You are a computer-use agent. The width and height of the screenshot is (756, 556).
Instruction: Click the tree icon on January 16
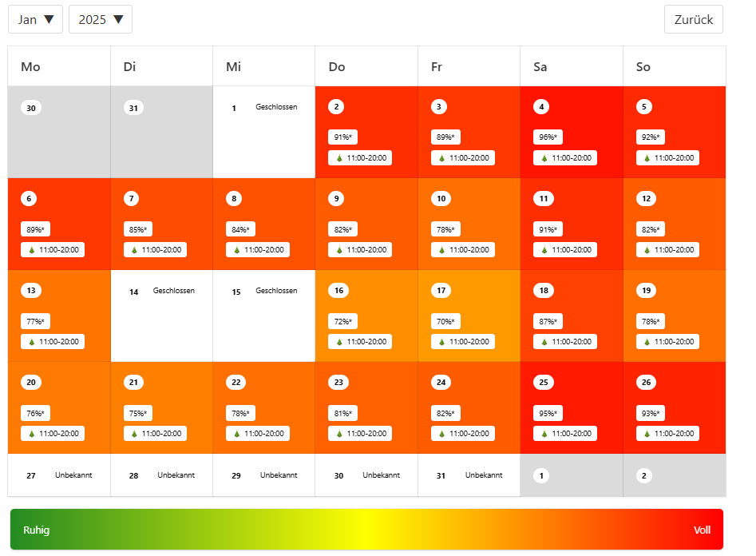(339, 342)
